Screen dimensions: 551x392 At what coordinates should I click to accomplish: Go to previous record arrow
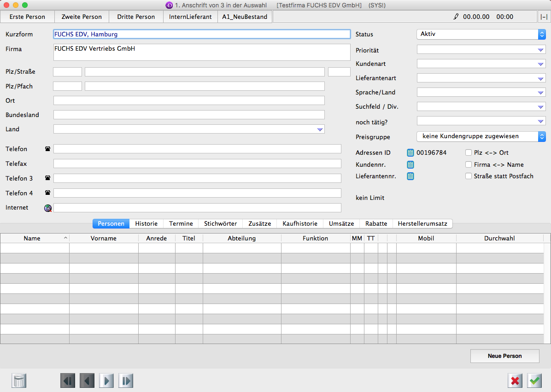pyautogui.click(x=87, y=380)
